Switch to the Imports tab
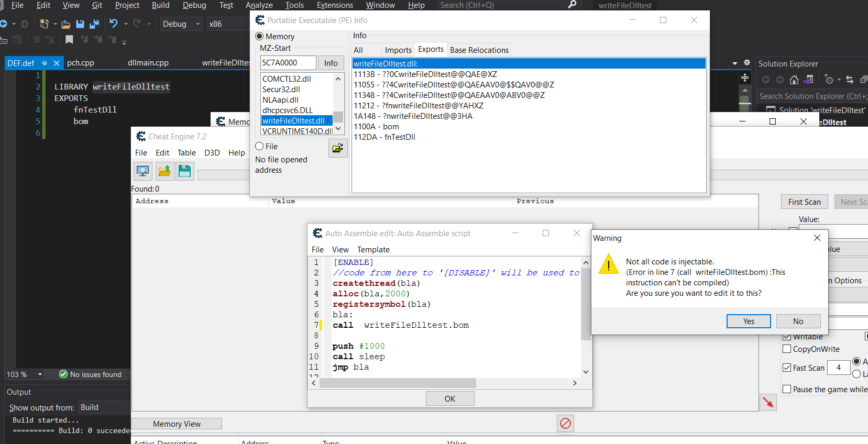The image size is (868, 444). [x=398, y=50]
